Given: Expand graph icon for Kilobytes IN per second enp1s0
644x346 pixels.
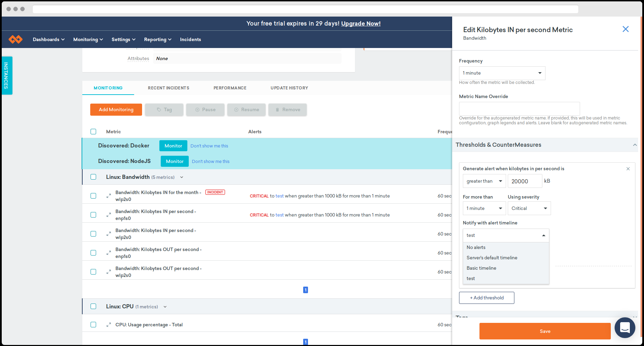Looking at the screenshot, I should pyautogui.click(x=109, y=215).
